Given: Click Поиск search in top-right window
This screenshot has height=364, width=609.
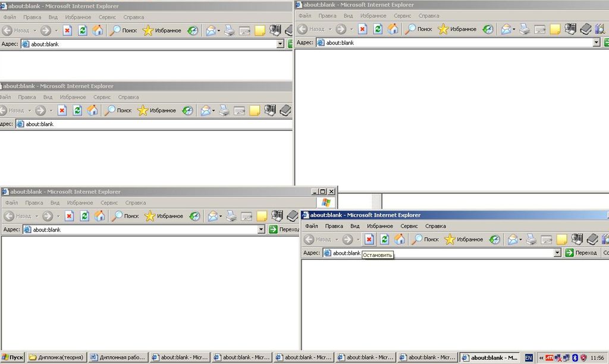Looking at the screenshot, I should 419,29.
